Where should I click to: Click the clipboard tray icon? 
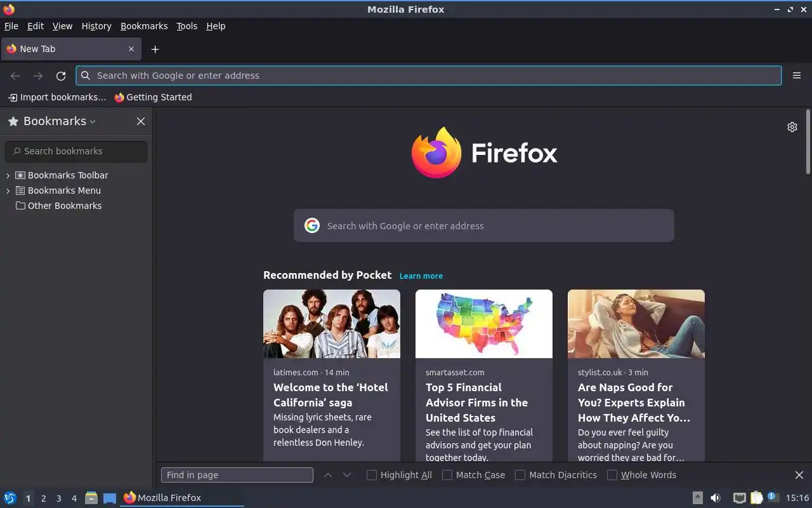(x=756, y=498)
